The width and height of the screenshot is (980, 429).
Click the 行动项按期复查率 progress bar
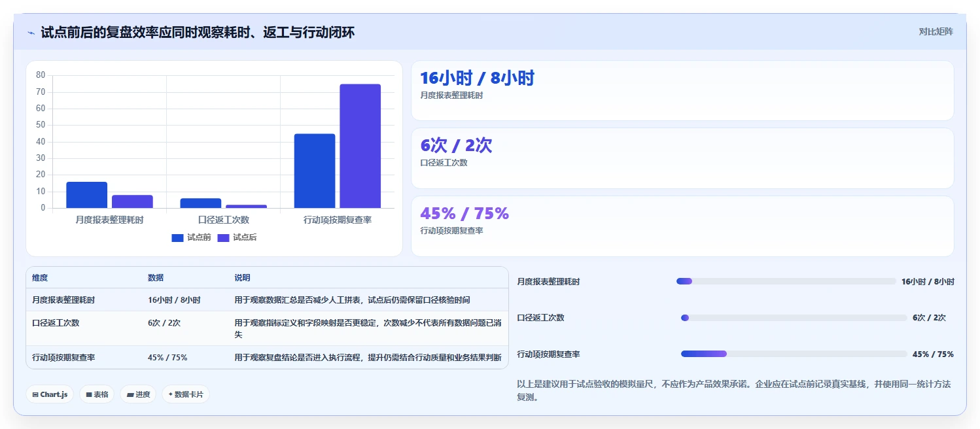(x=794, y=354)
